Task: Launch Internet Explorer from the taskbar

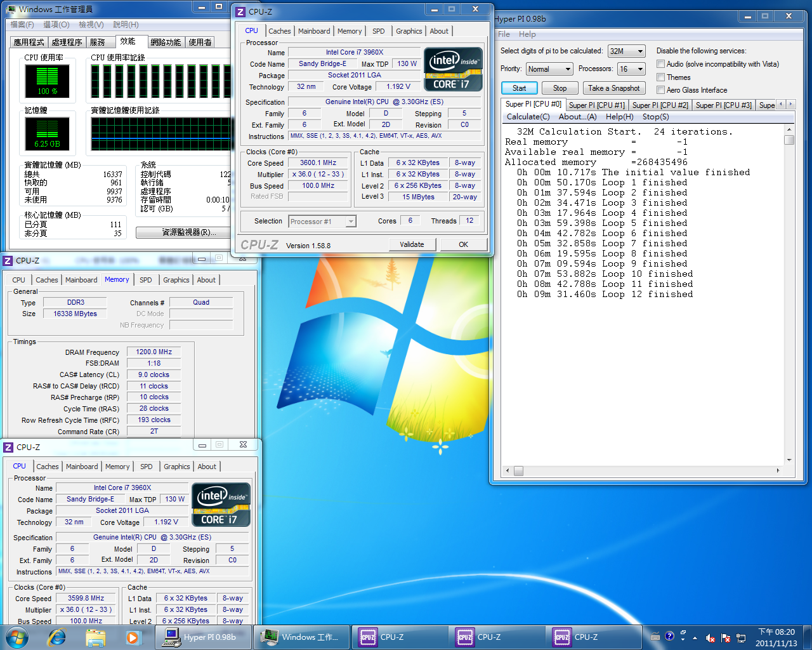Action: [56, 637]
